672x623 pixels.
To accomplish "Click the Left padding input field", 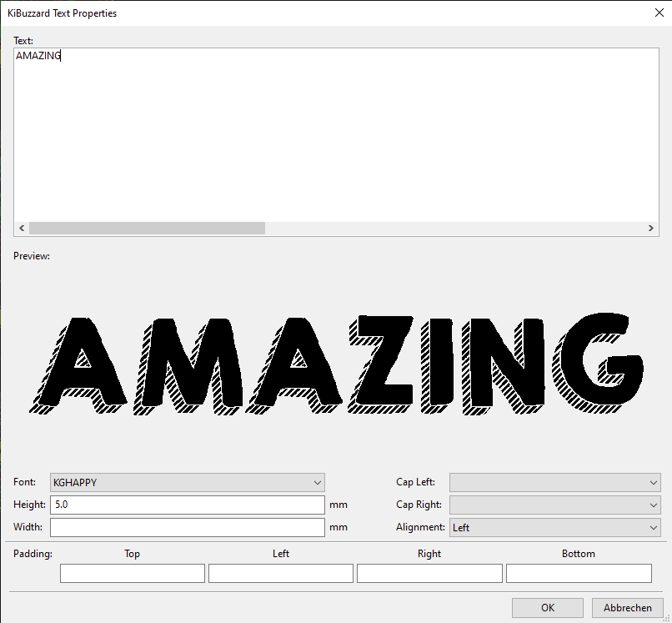I will (280, 573).
